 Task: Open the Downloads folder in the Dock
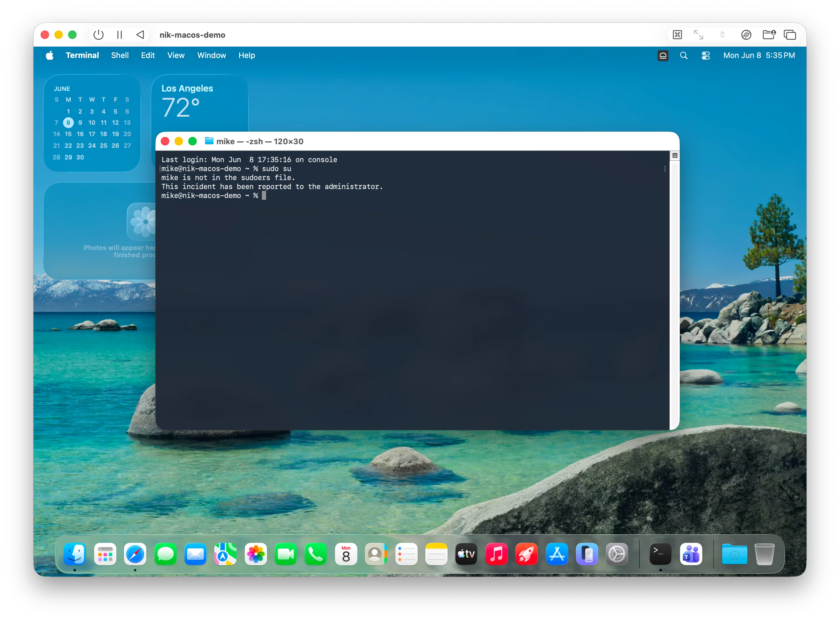(x=734, y=554)
